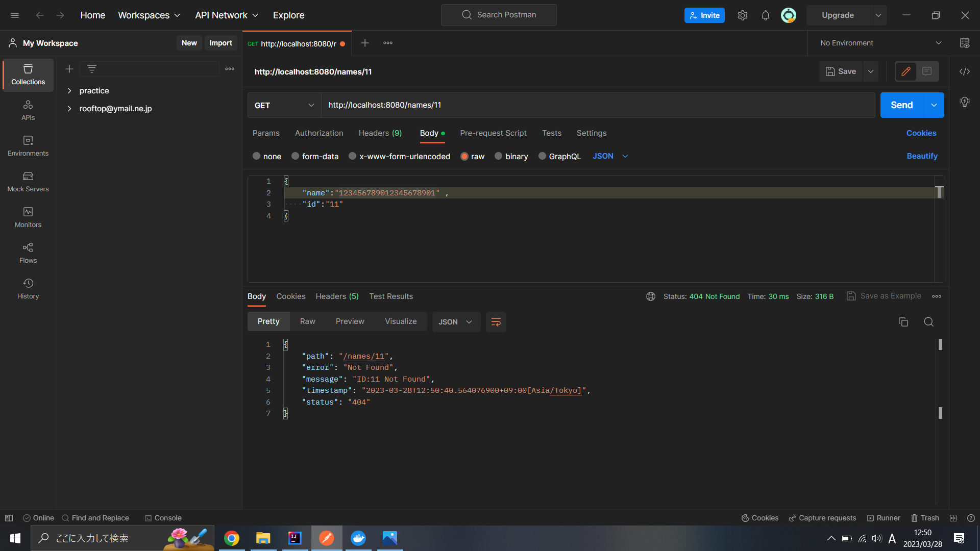This screenshot has height=551, width=980.
Task: Expand the rooftop@ymail.ne.jp collection
Action: click(x=69, y=109)
